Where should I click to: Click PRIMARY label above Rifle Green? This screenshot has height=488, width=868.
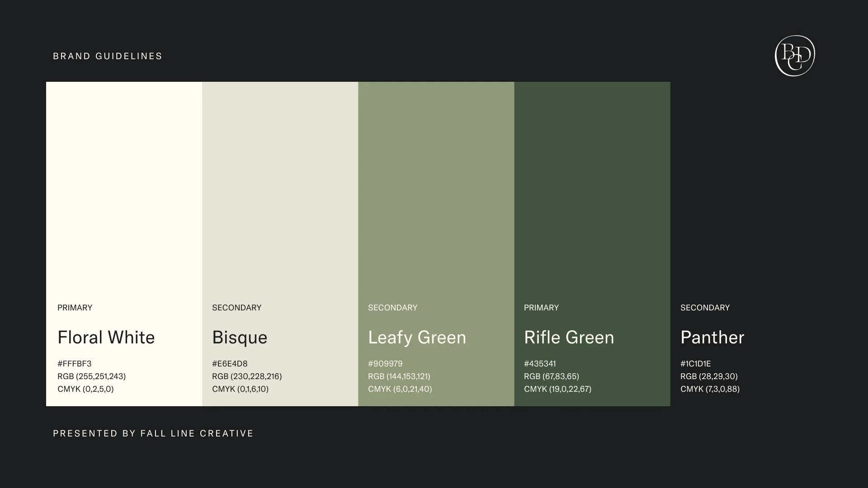541,308
